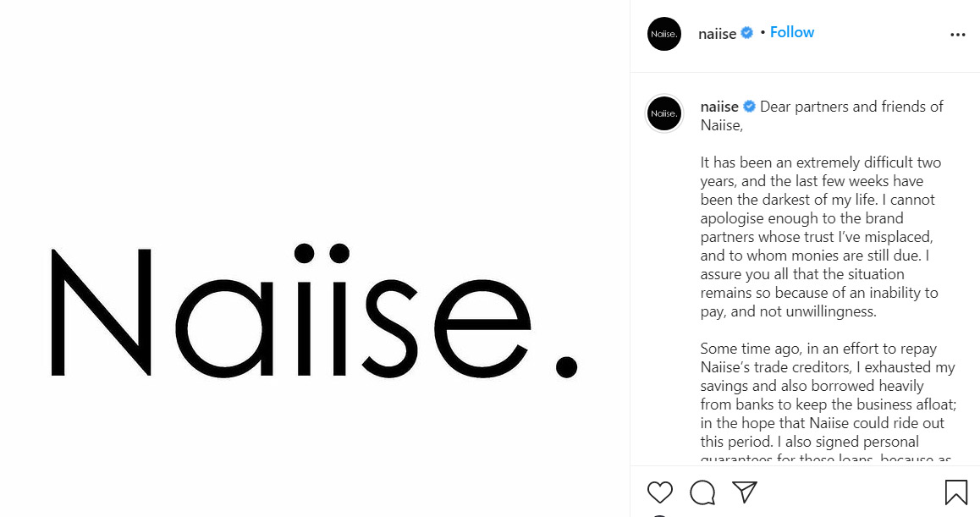Screen dimensions: 980x517
Task: Click the paragraph starting "It has been an extremely"
Action: pyautogui.click(x=821, y=237)
